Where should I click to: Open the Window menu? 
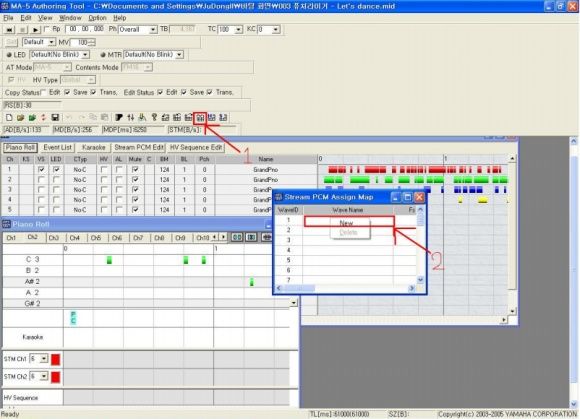pos(70,18)
